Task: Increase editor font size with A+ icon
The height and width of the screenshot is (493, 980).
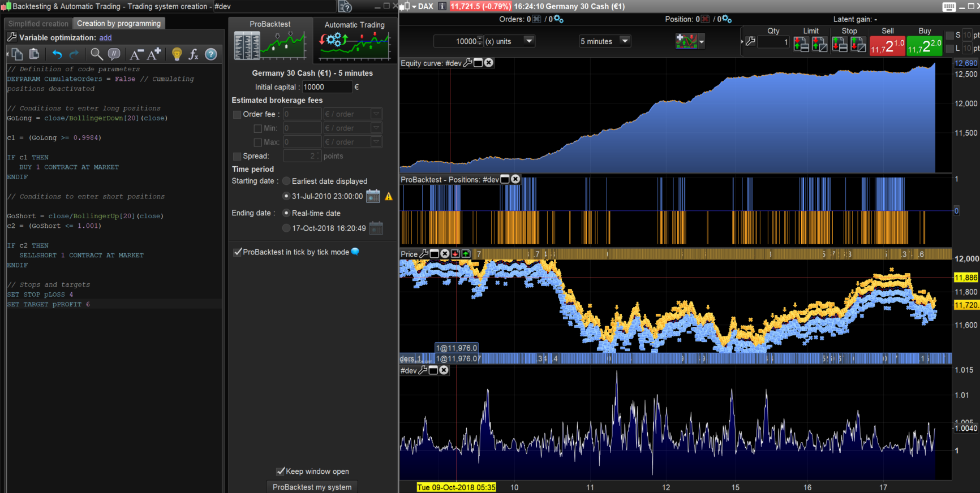Action: (x=154, y=54)
